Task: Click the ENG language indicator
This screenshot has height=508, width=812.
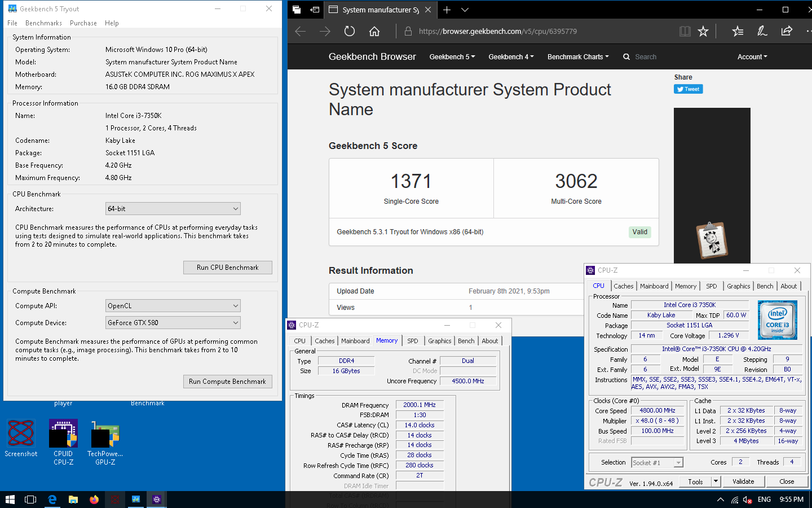Action: 764,500
